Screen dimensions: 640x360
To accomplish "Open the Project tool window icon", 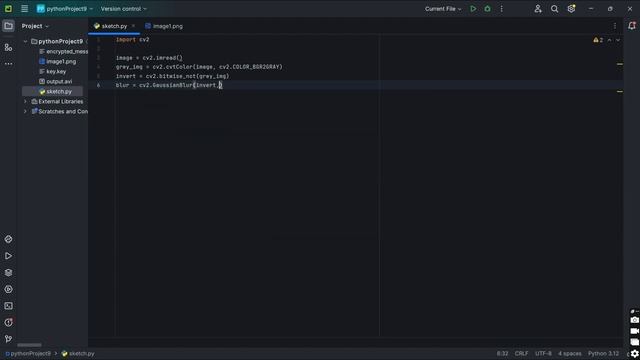I will [x=8, y=26].
